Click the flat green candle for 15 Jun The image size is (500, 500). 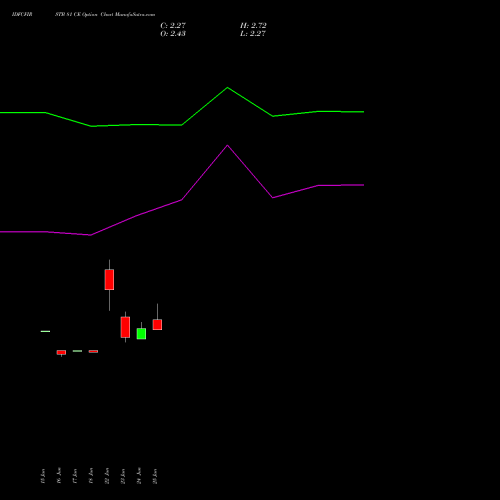click(x=45, y=331)
